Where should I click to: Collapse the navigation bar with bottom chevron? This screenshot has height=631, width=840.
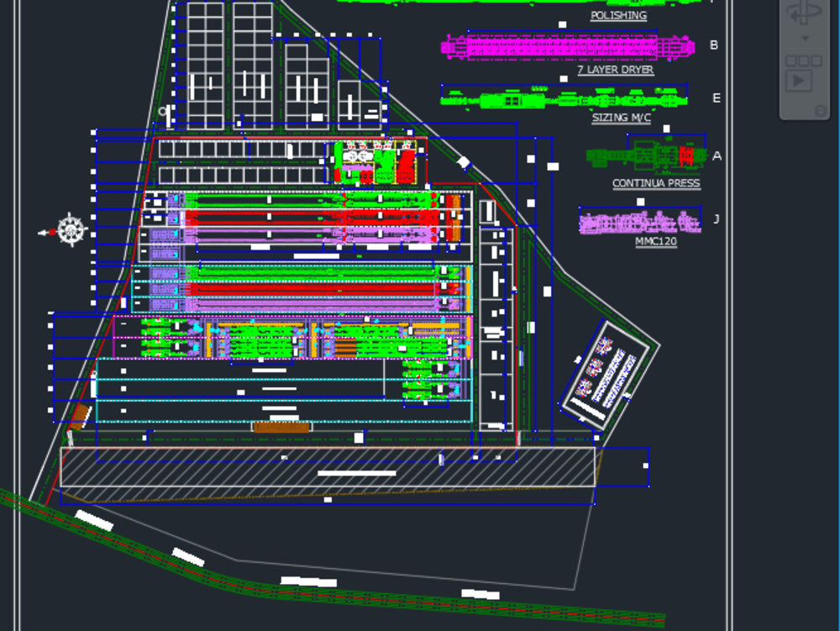pos(821,109)
